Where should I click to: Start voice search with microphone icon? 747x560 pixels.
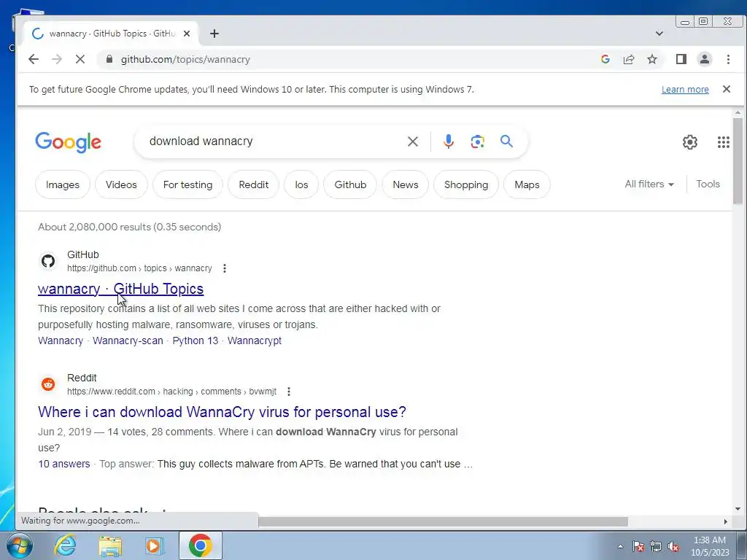pos(449,141)
